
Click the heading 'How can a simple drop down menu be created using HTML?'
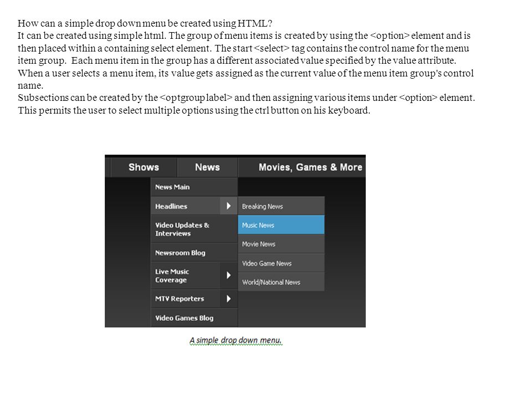pos(145,23)
